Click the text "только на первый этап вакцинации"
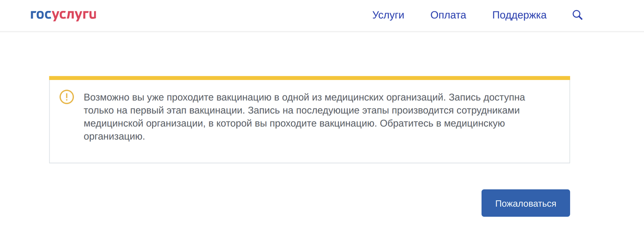Image resolution: width=644 pixels, height=242 pixels. (x=164, y=110)
